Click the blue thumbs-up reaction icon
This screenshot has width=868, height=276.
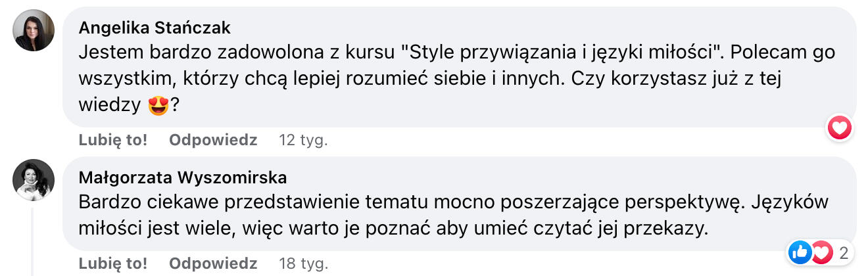pos(800,252)
